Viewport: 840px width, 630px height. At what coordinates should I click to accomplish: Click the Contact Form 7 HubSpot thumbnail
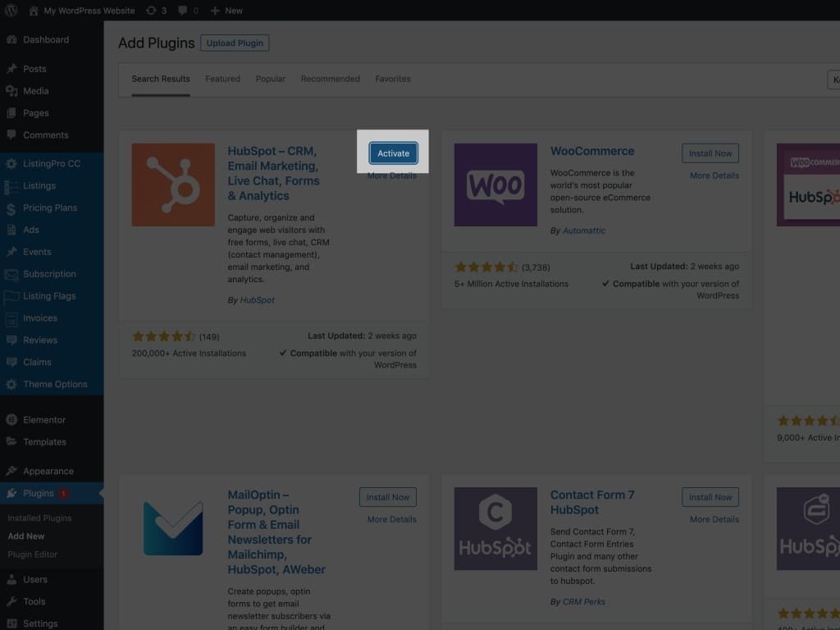coord(495,529)
